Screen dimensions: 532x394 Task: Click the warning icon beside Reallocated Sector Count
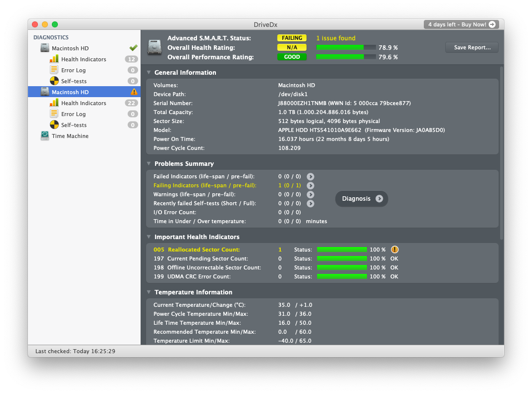coord(395,250)
